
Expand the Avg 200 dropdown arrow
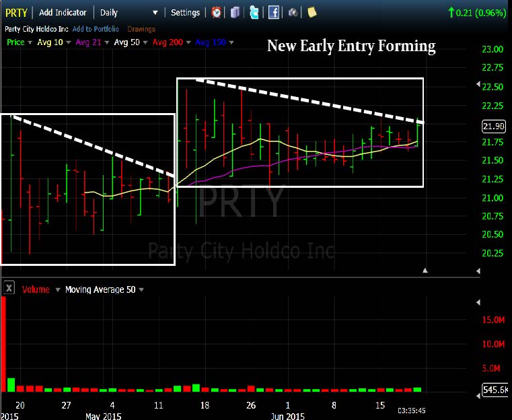pyautogui.click(x=188, y=42)
